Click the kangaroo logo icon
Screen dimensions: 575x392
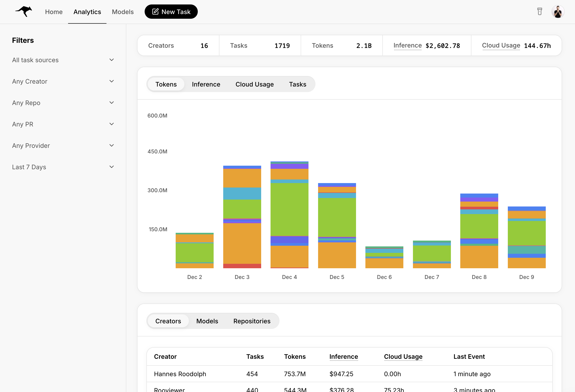24,12
